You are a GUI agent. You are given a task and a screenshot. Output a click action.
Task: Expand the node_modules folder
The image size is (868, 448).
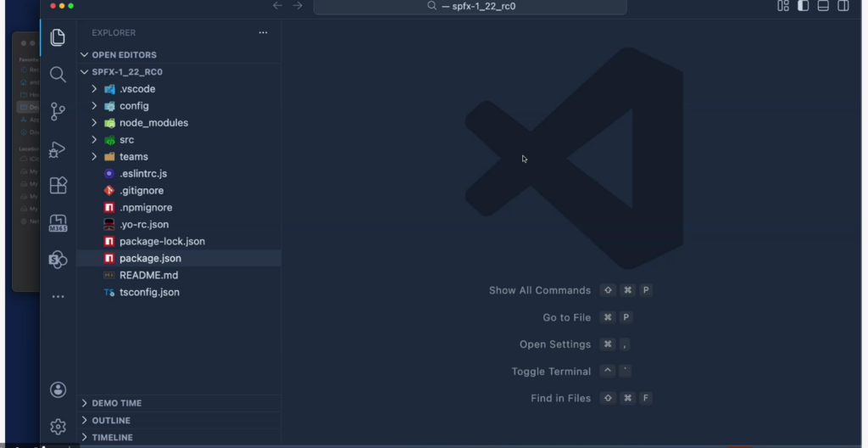tap(179, 122)
